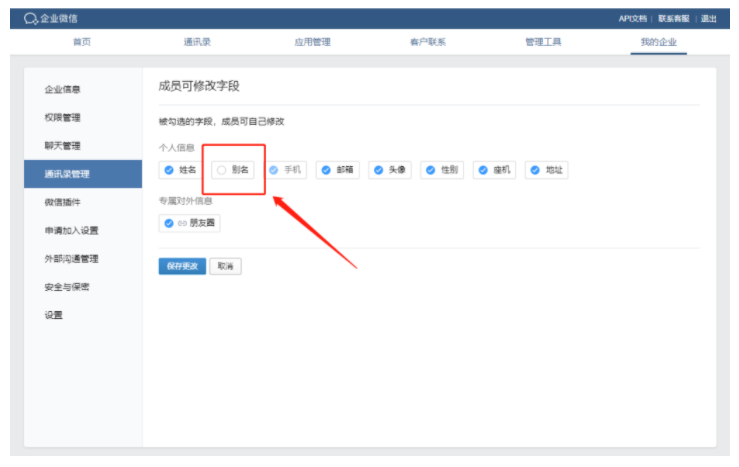
Task: Go to the 管理工具 tab
Action: pos(543,42)
